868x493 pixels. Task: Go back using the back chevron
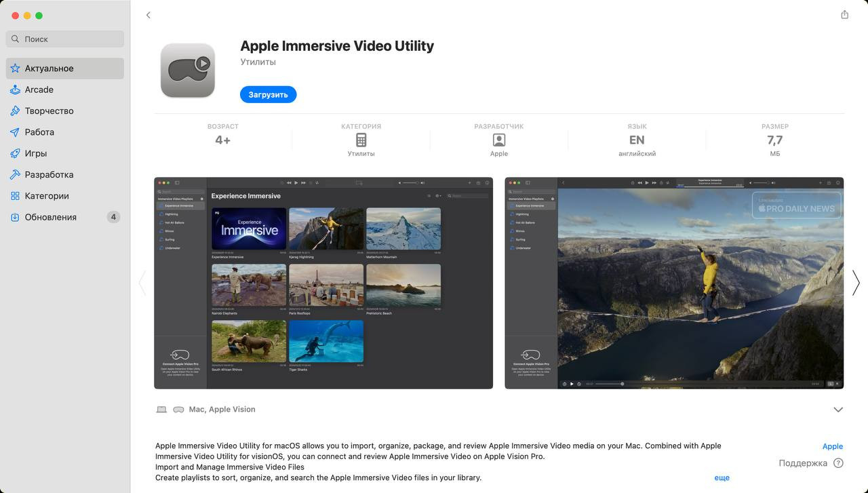click(149, 15)
